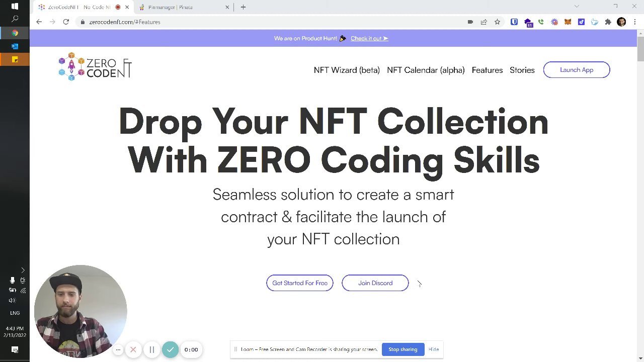Viewport: 644px width, 362px height.
Task: Open Loom recorder more options
Action: tap(118, 350)
